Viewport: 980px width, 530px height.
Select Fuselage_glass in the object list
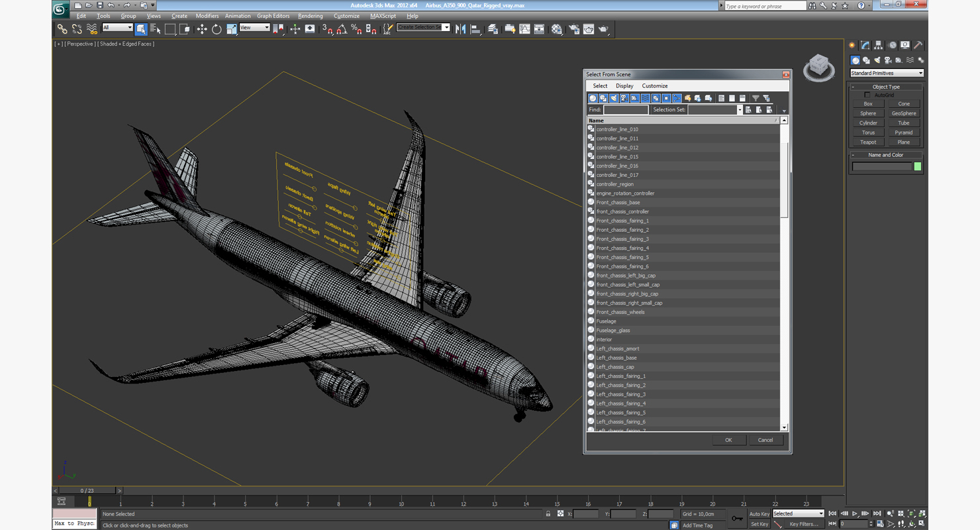tap(613, 330)
